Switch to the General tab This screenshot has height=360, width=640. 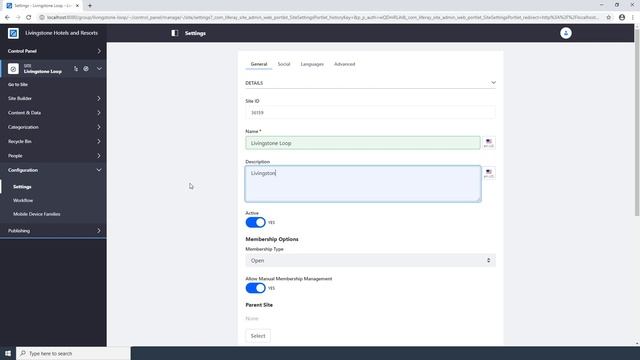[x=259, y=64]
